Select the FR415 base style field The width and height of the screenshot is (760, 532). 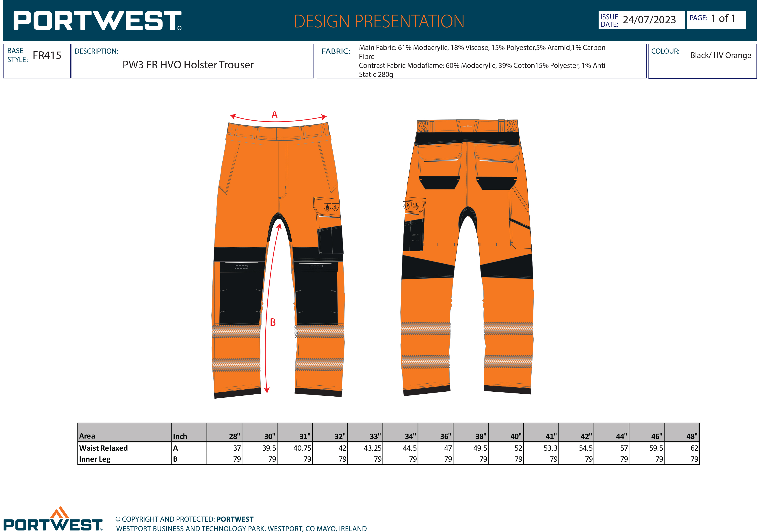[47, 55]
